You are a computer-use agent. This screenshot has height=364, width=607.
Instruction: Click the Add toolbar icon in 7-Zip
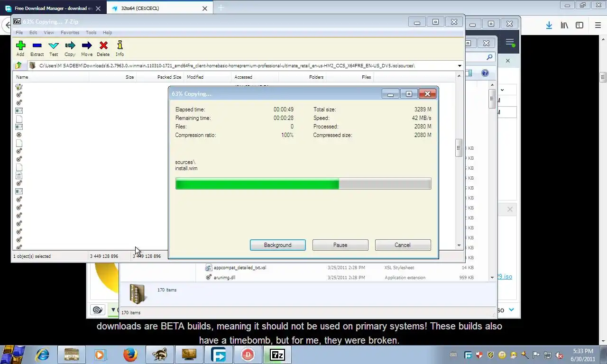tap(20, 48)
